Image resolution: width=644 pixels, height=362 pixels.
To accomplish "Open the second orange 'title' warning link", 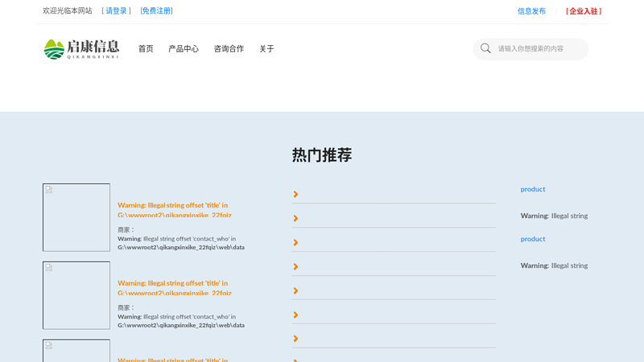I will coord(175,288).
